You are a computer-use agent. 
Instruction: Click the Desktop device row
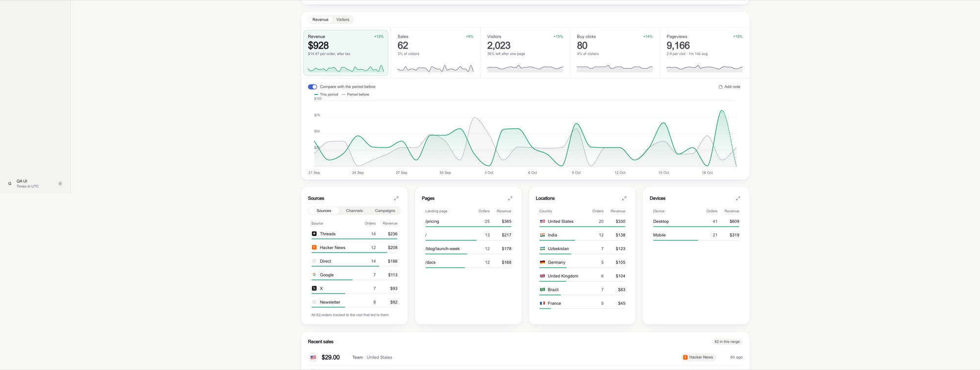[696, 222]
